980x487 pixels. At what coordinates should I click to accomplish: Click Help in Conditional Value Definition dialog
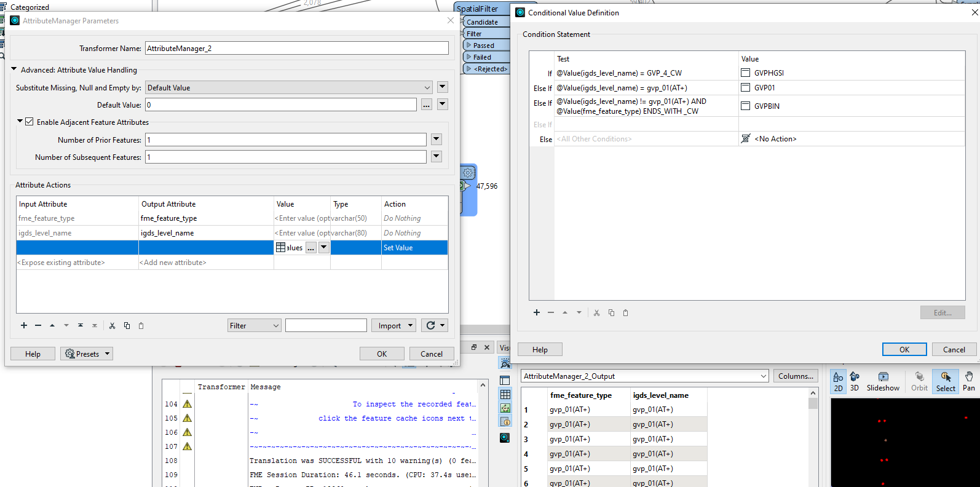pos(540,349)
